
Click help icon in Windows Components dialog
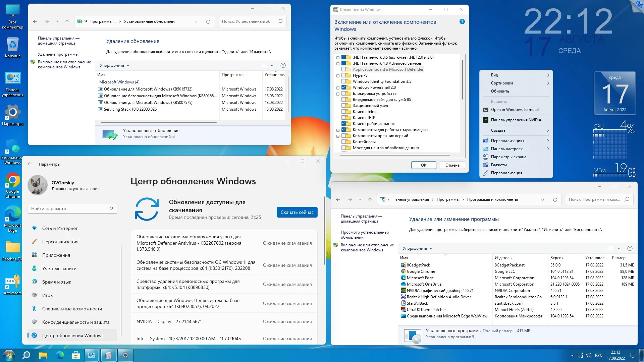(x=462, y=21)
